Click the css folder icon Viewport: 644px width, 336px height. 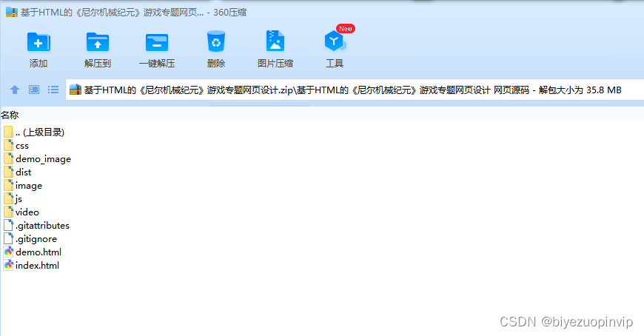8,145
